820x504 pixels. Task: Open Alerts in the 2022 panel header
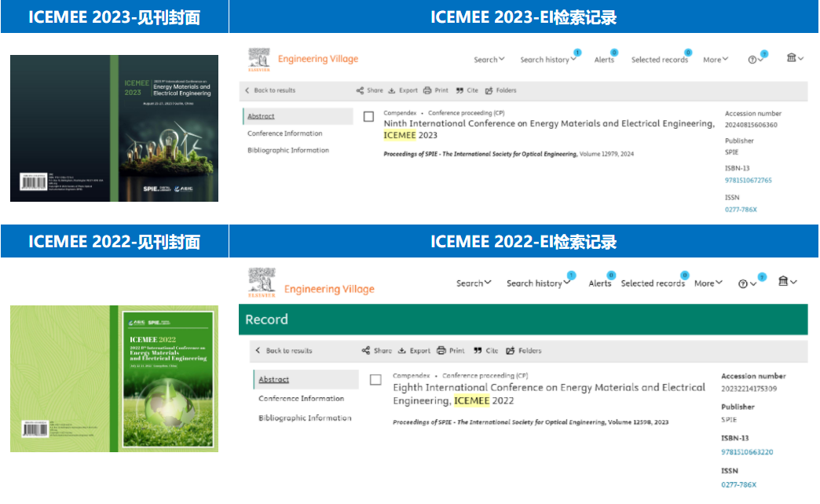pos(600,283)
